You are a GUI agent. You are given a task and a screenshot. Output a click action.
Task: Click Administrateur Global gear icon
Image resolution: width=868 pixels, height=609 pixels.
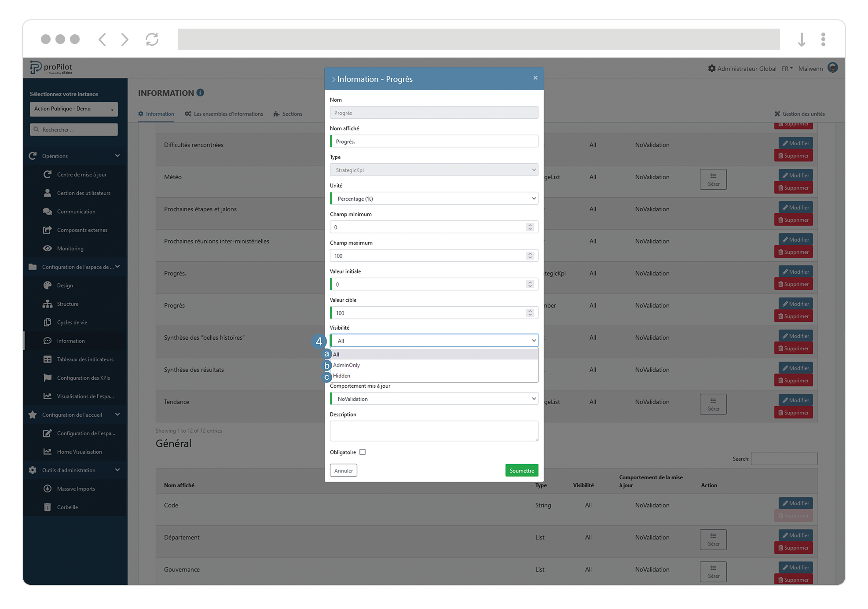[711, 68]
